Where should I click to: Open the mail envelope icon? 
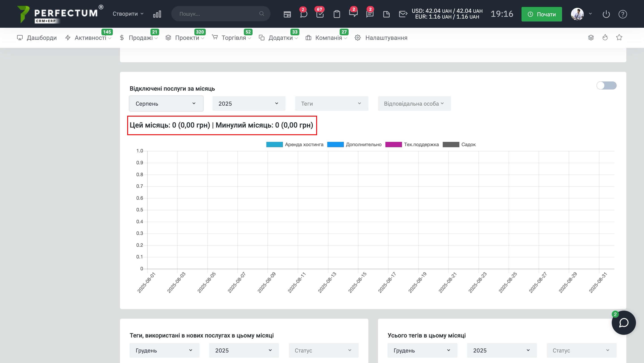(403, 14)
